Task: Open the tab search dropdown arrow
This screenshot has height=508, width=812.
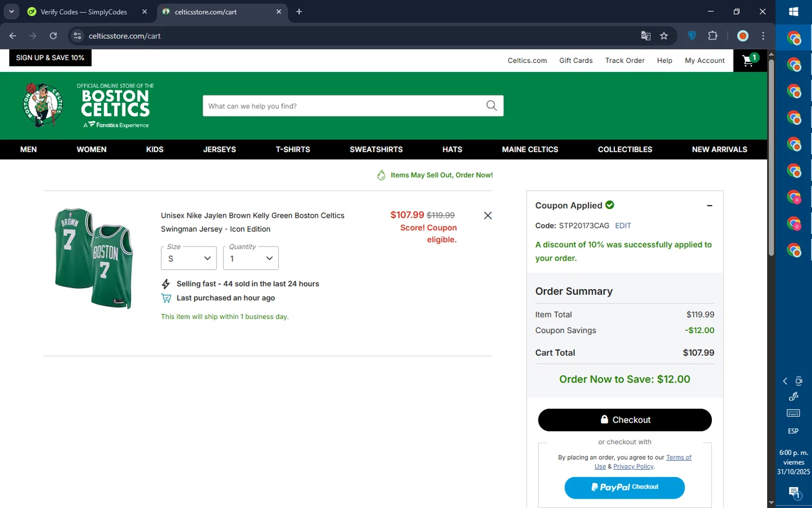Action: [x=11, y=11]
